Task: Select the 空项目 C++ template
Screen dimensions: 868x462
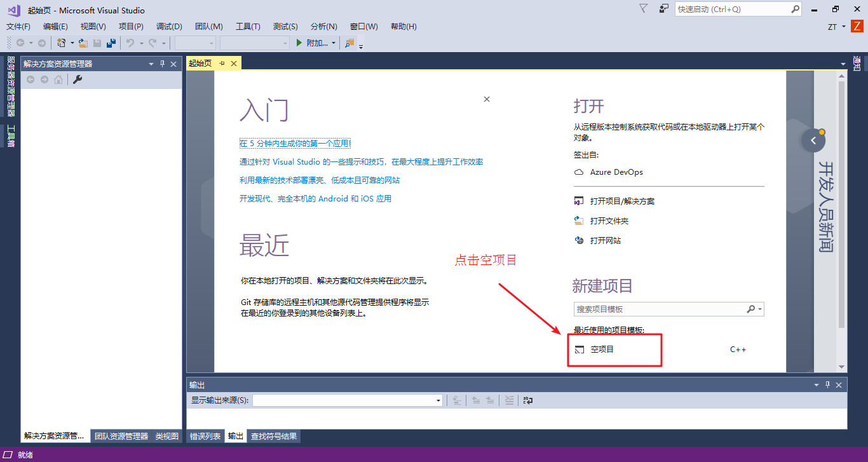Action: (x=660, y=350)
